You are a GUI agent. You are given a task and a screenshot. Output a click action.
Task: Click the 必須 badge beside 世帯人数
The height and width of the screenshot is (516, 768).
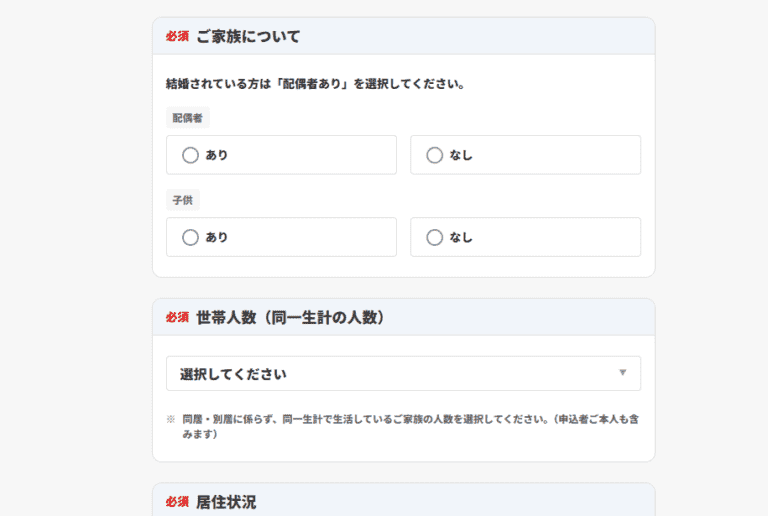tap(177, 317)
